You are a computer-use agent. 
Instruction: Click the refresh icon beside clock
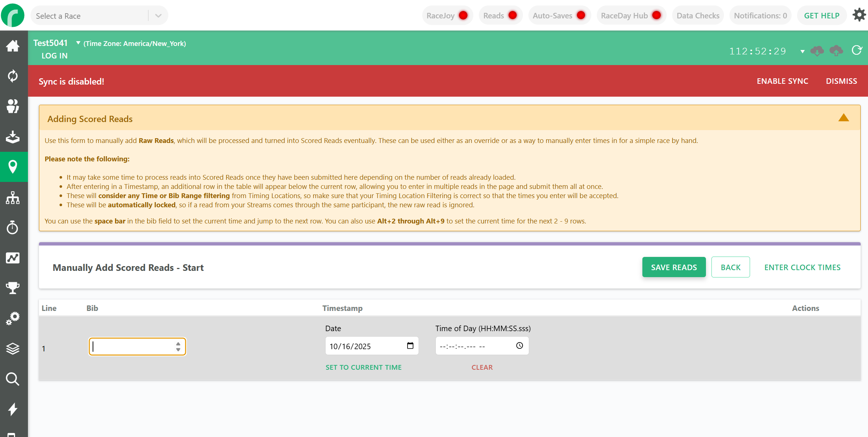coord(857,51)
